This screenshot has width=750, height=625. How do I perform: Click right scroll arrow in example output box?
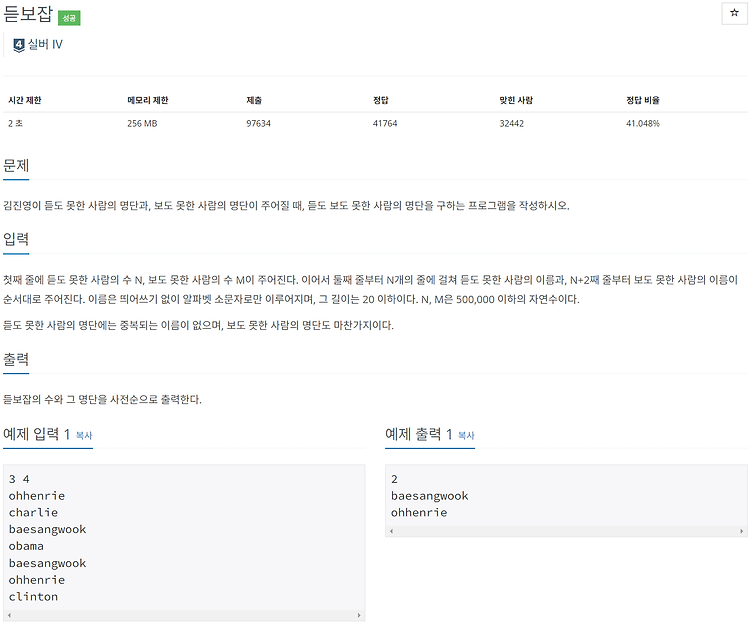point(741,531)
